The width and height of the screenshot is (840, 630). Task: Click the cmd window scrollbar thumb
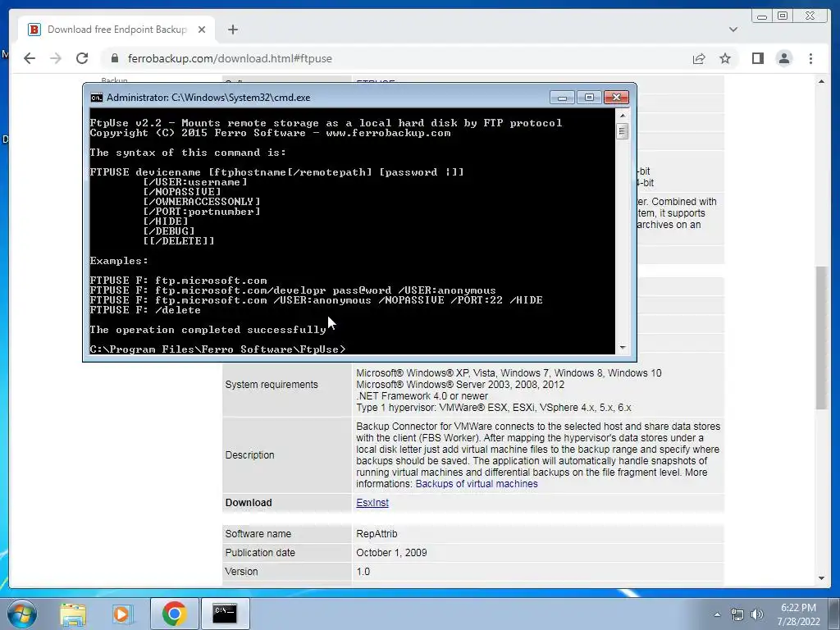point(622,131)
